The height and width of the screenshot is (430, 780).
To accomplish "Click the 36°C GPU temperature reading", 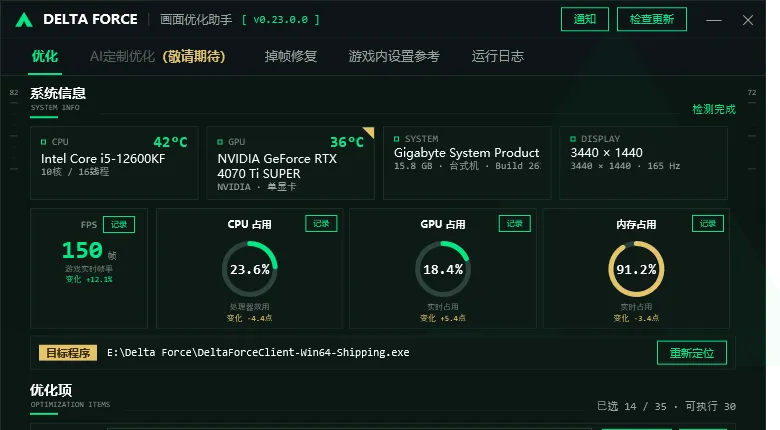I will point(347,142).
